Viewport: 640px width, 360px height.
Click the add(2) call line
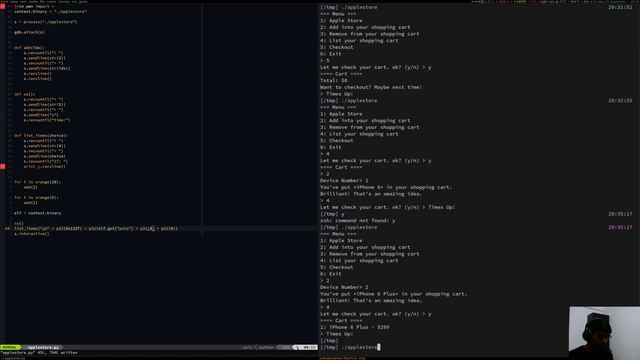pyautogui.click(x=31, y=187)
